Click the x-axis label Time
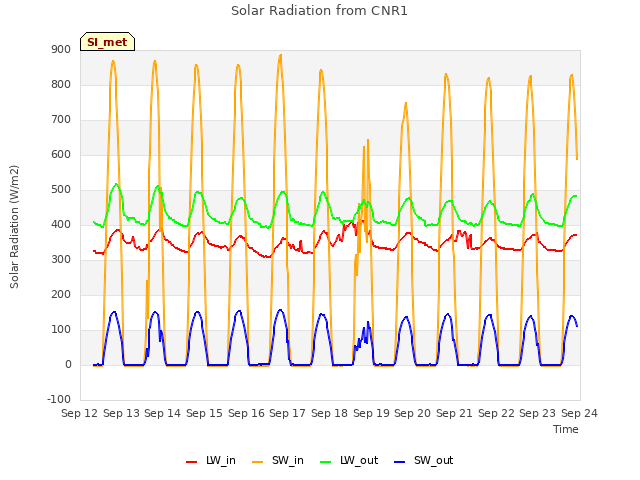 click(566, 429)
